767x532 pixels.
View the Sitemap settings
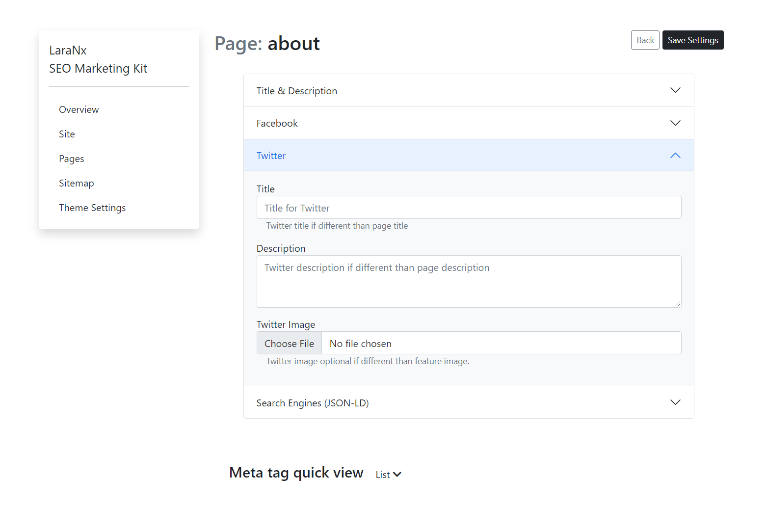click(x=77, y=183)
